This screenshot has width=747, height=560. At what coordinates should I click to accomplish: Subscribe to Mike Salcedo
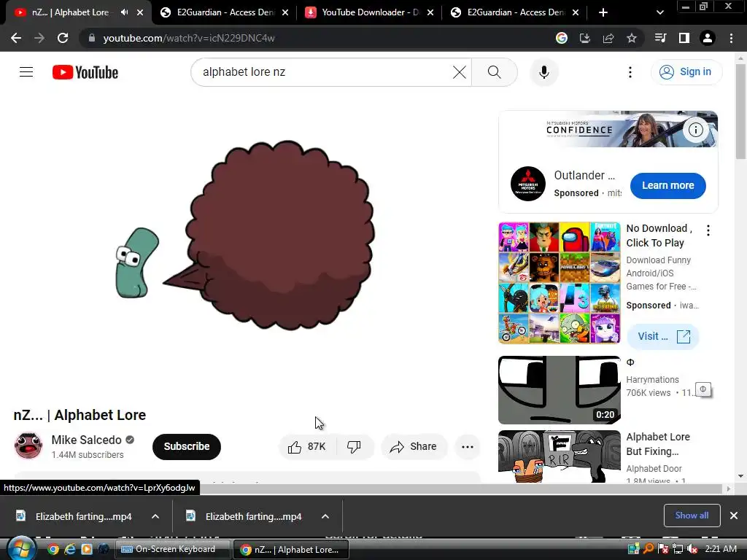(x=187, y=447)
